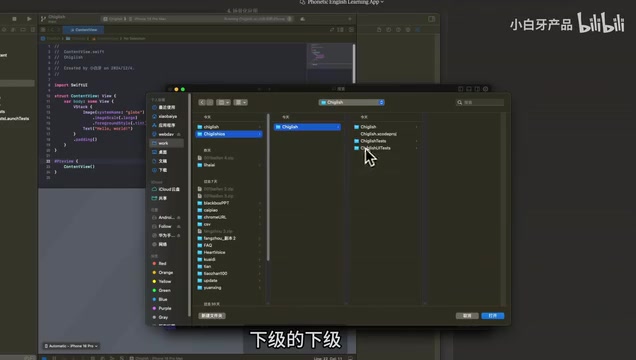The height and width of the screenshot is (360, 636).
Task: Open the Chiglish path popup menu
Action: point(352,102)
